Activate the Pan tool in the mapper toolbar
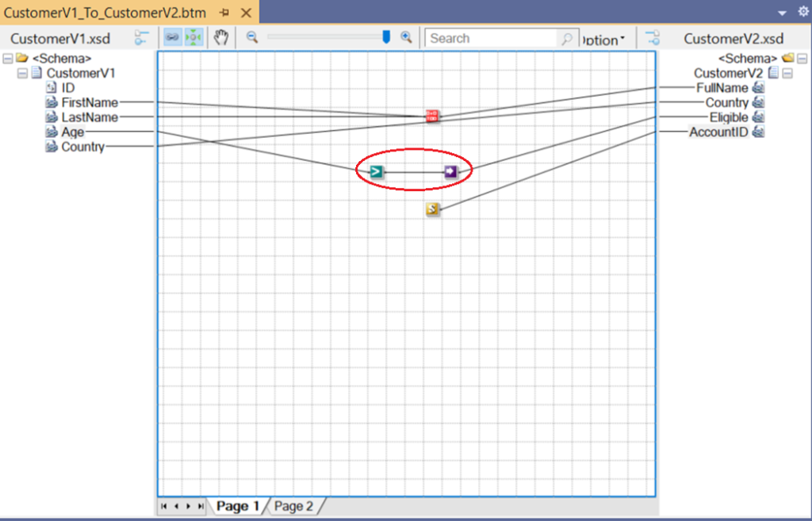The image size is (812, 521). [x=221, y=36]
